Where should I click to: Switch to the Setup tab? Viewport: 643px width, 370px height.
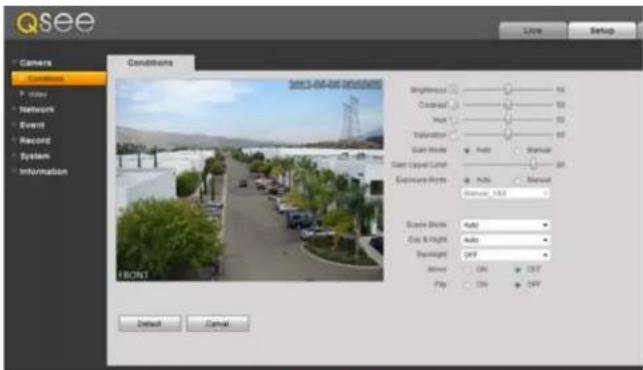click(602, 31)
